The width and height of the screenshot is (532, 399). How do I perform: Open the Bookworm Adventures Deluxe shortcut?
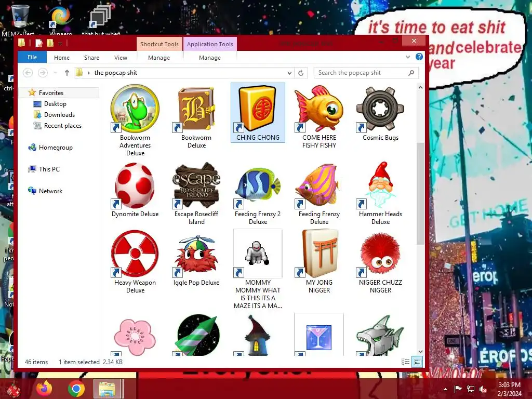(135, 109)
